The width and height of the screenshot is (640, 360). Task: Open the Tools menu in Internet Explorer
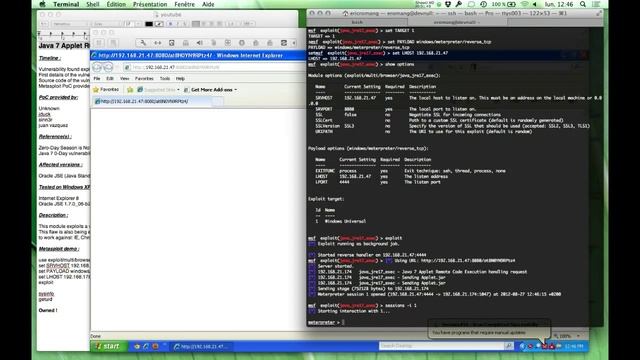165,78
